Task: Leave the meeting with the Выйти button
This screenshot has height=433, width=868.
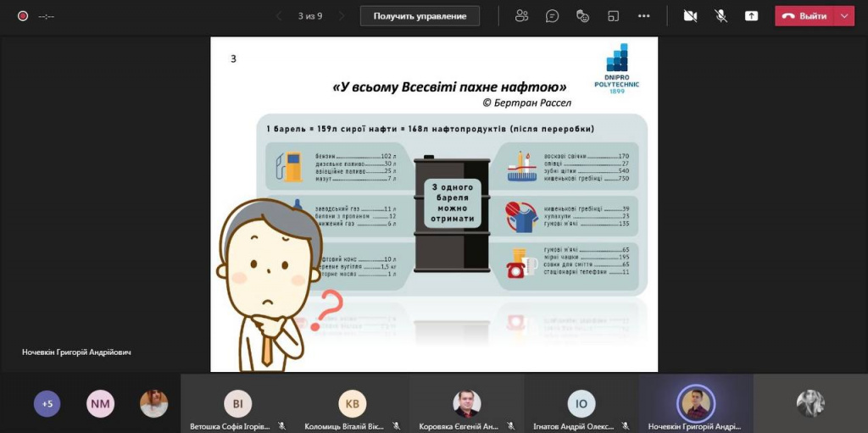Action: 805,16
